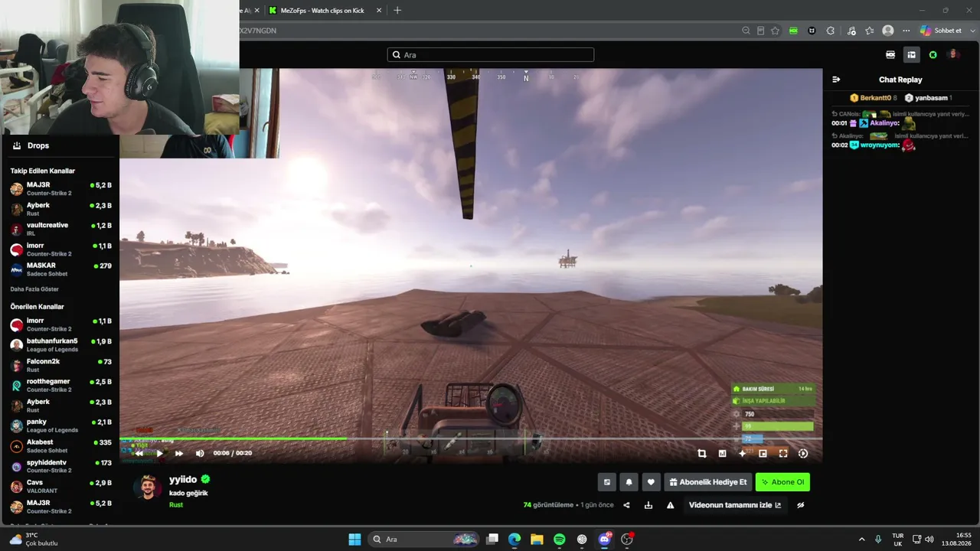This screenshot has height=551, width=980.
Task: Click the wroynuyom username in chat
Action: point(880,145)
